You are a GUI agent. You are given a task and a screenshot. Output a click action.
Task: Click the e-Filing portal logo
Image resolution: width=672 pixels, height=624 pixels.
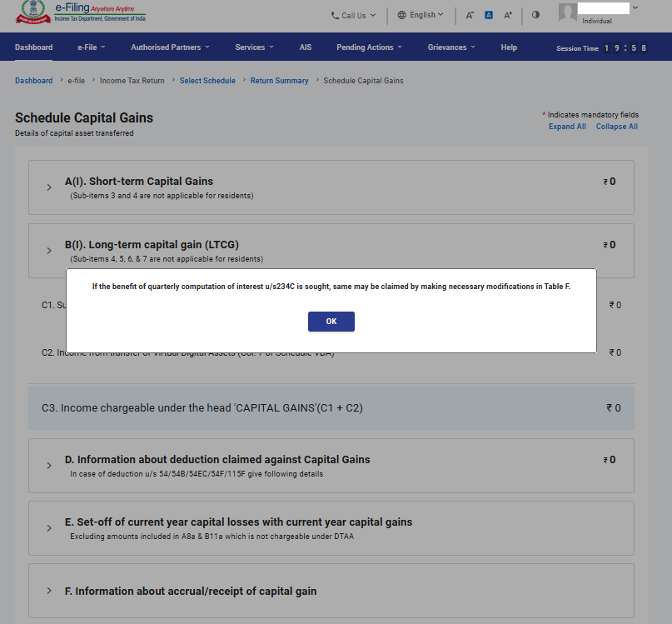pos(81,12)
